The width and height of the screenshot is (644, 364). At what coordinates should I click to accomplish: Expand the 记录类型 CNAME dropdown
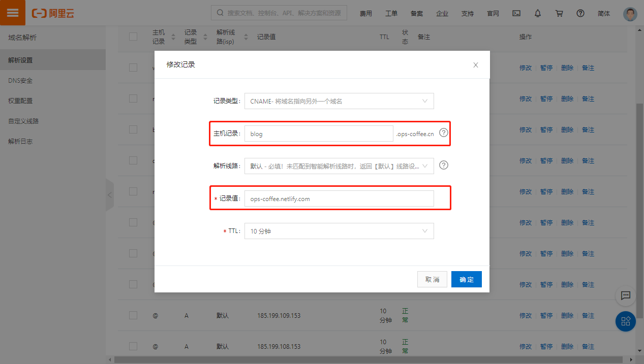(339, 101)
